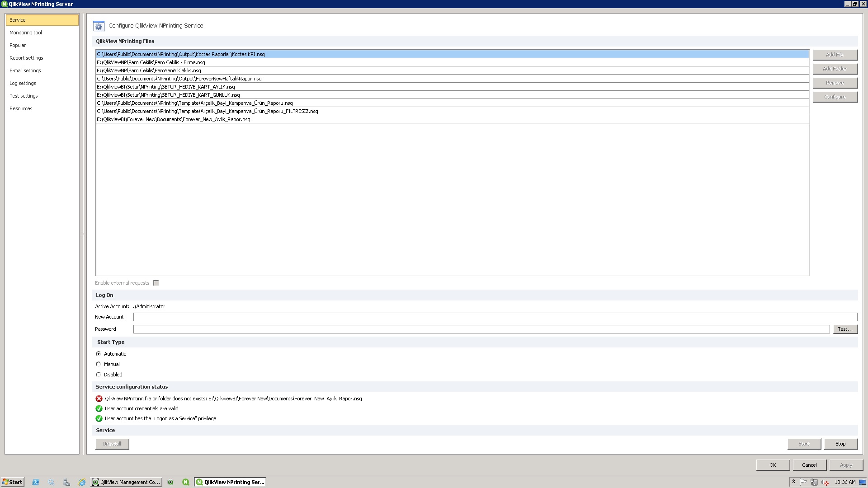The image size is (868, 488).
Task: Click the Stop service button
Action: [x=840, y=443]
